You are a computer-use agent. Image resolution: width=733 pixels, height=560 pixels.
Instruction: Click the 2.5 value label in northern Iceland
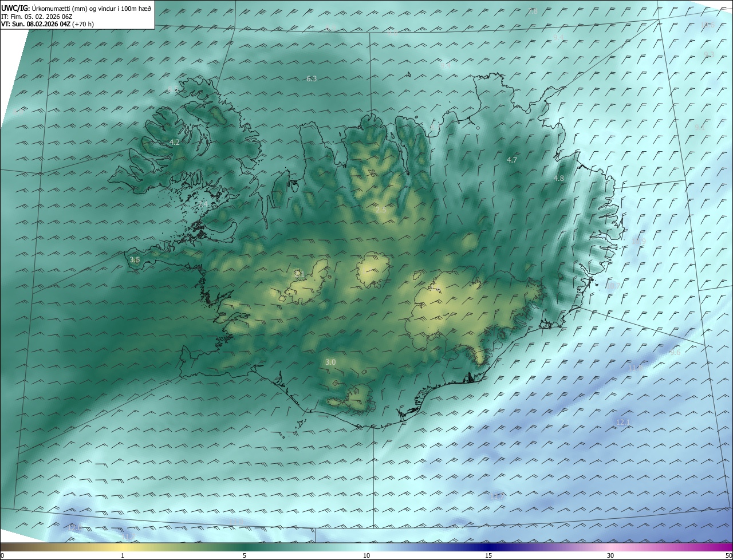click(381, 210)
